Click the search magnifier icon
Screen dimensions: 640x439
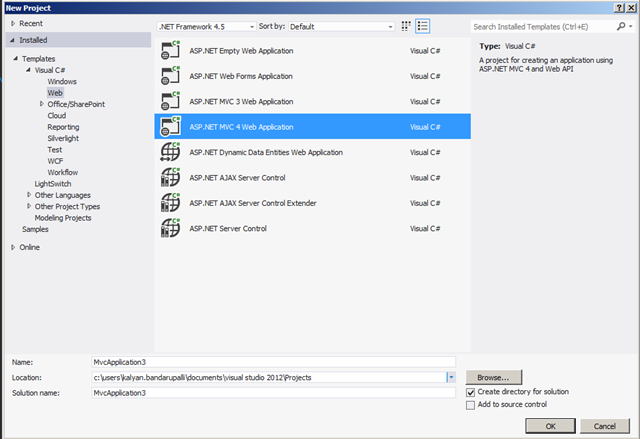pos(621,27)
